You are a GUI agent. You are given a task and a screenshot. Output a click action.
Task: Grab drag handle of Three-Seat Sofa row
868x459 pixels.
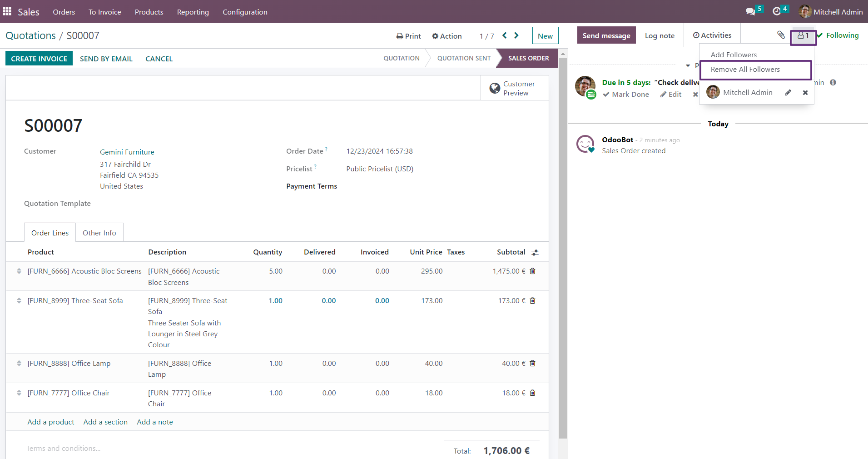(x=19, y=300)
